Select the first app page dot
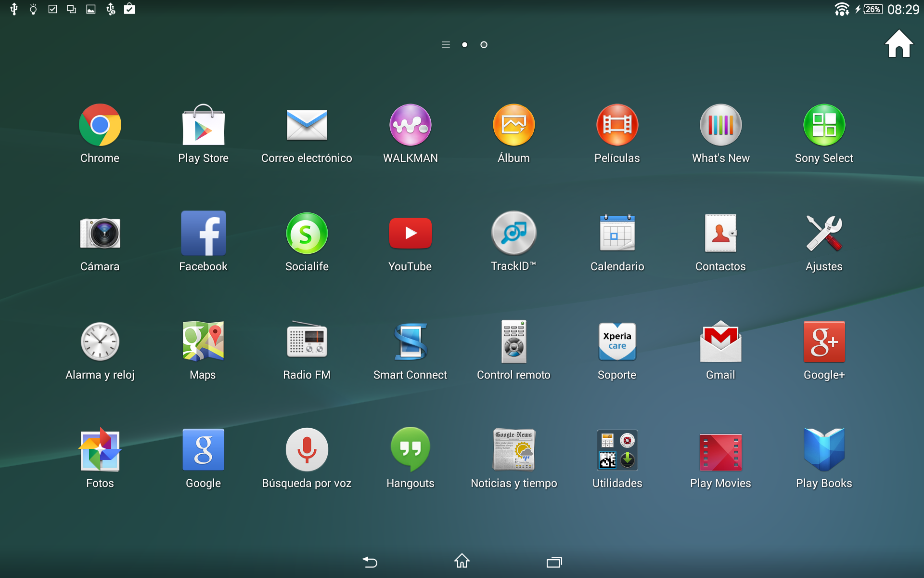 point(464,45)
